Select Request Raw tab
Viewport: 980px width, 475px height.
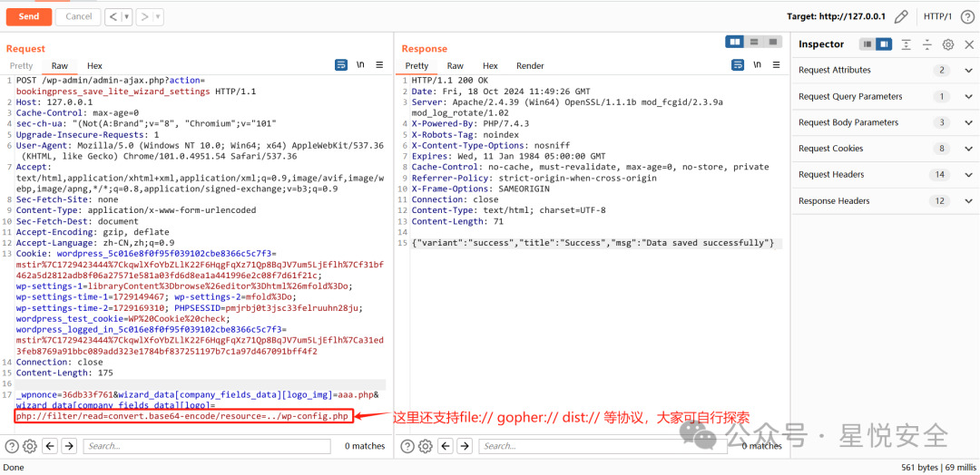pyautogui.click(x=60, y=65)
